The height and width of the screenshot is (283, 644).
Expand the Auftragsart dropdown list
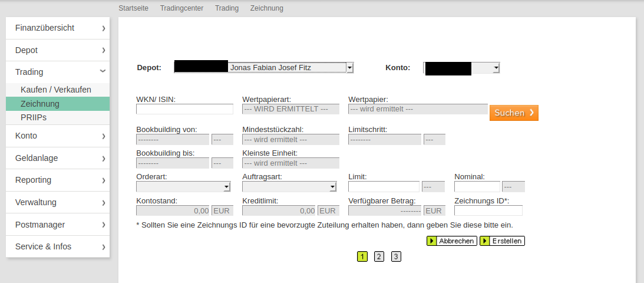click(x=289, y=187)
